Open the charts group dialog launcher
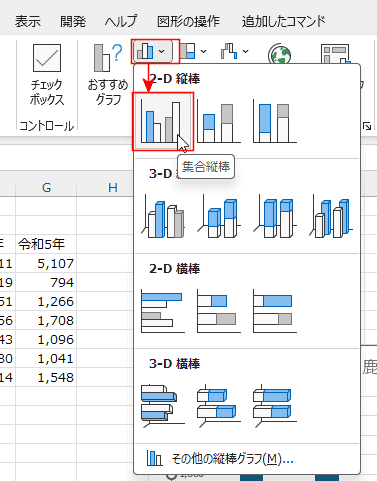 [x=367, y=126]
